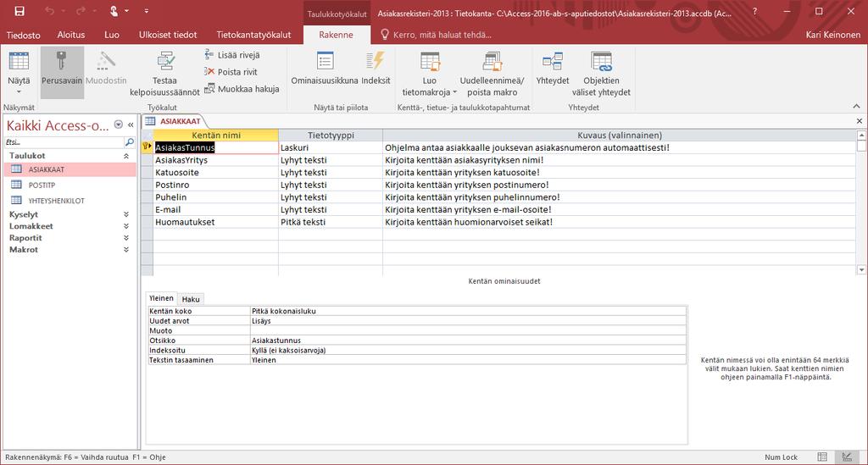Collapse the navigation pane with double chevron

[x=131, y=125]
